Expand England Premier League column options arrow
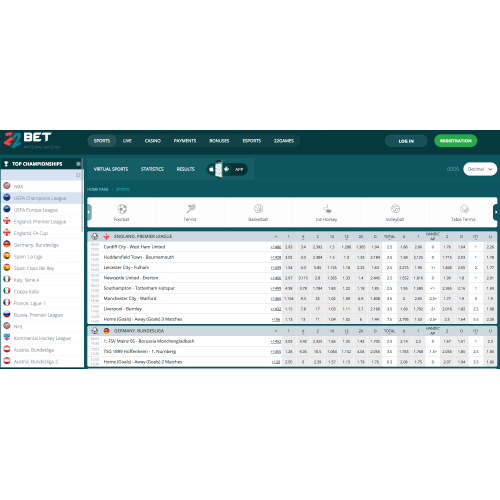 tap(276, 237)
